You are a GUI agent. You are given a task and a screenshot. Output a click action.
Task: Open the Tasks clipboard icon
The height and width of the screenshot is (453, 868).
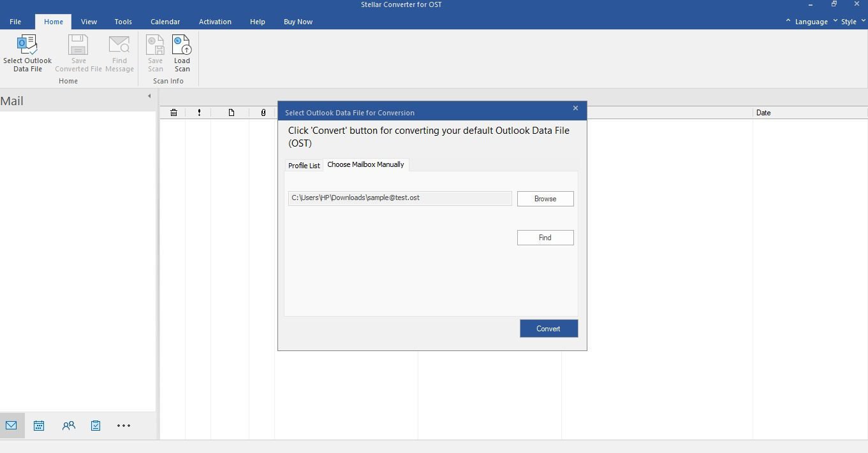pos(96,426)
